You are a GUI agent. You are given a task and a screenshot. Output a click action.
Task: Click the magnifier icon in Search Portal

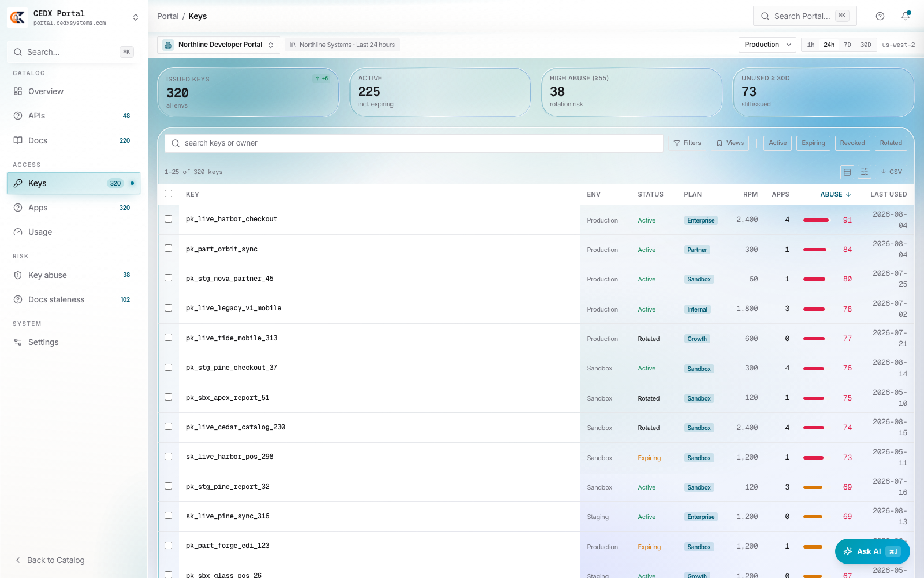tap(765, 16)
